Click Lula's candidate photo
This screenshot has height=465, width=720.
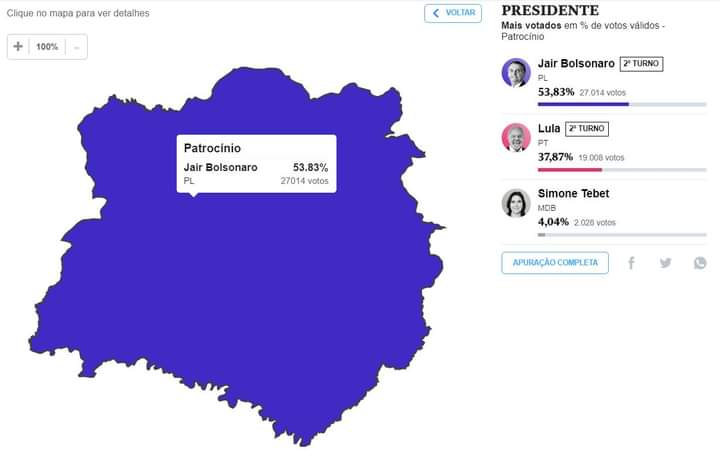pos(516,137)
